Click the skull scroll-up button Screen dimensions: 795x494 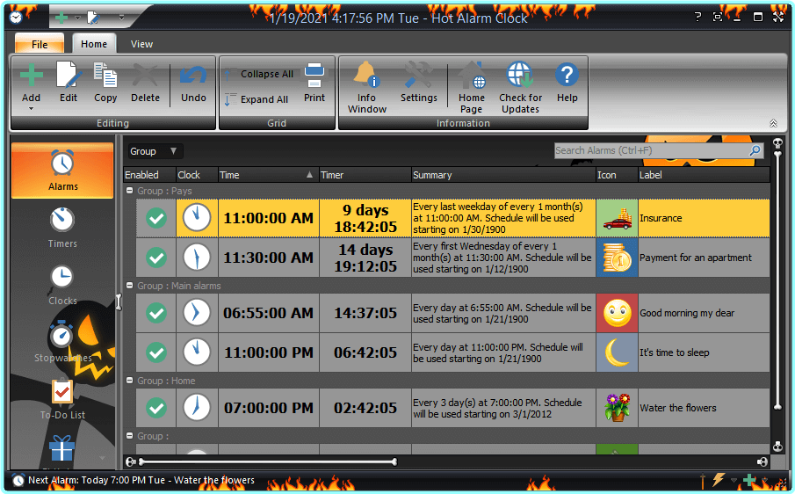777,144
